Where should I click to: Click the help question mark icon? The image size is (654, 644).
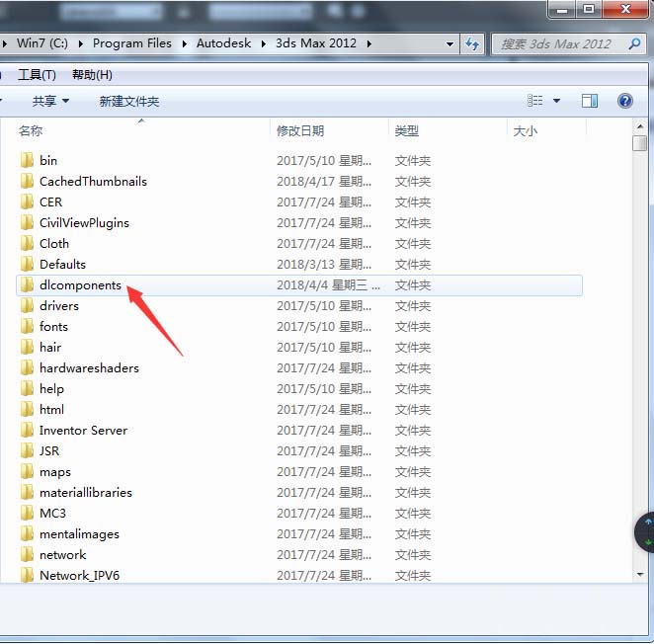click(624, 101)
